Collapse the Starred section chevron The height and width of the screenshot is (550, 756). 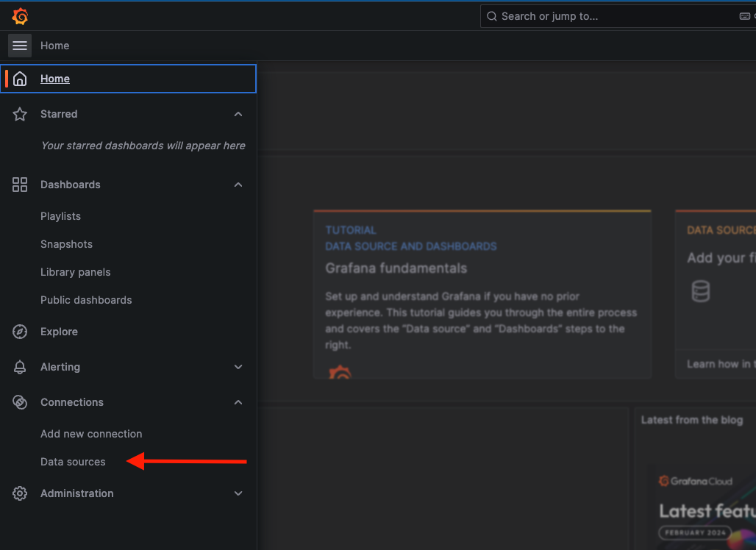[238, 114]
